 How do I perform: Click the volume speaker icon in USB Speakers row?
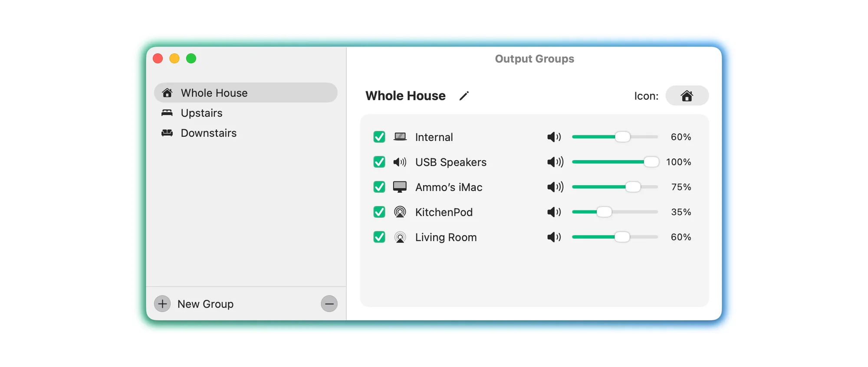pos(556,162)
